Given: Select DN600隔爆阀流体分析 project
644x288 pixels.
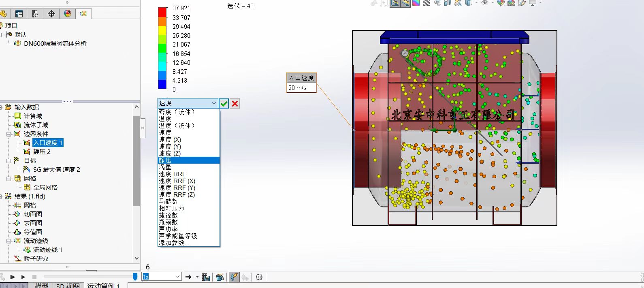Looking at the screenshot, I should (55, 44).
